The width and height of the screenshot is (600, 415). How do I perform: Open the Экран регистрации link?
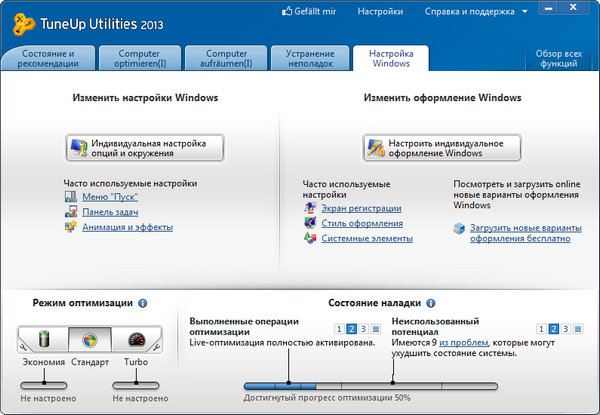pyautogui.click(x=361, y=208)
